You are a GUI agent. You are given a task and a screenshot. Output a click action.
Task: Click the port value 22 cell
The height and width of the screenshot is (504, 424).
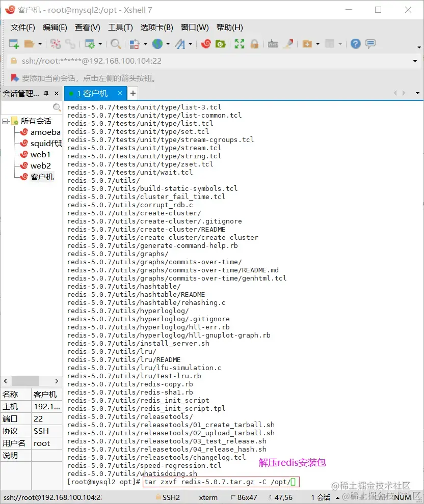click(47, 419)
